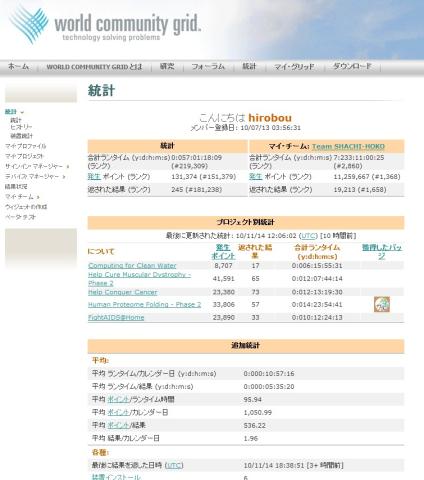Open Help Cure Muscular Dystrophy - Phase 2
The image size is (424, 480).
click(139, 279)
